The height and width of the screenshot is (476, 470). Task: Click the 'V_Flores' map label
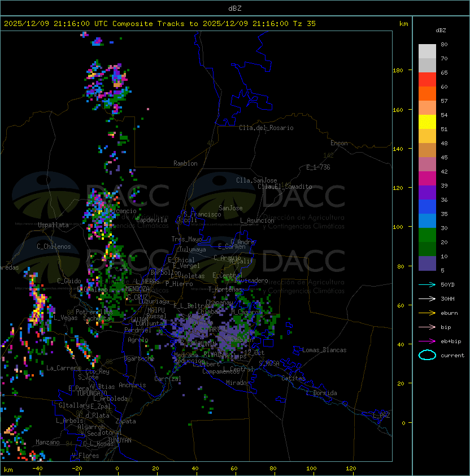[x=85, y=456]
